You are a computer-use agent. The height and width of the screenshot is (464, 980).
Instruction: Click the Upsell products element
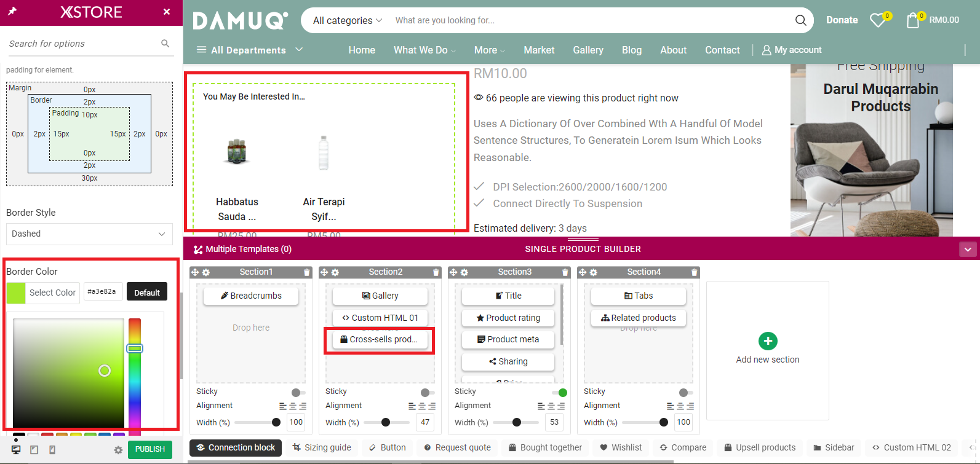[x=760, y=447]
